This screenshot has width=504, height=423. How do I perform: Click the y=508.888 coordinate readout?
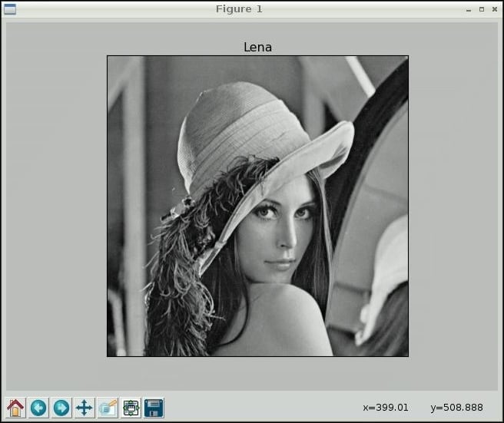pos(456,408)
